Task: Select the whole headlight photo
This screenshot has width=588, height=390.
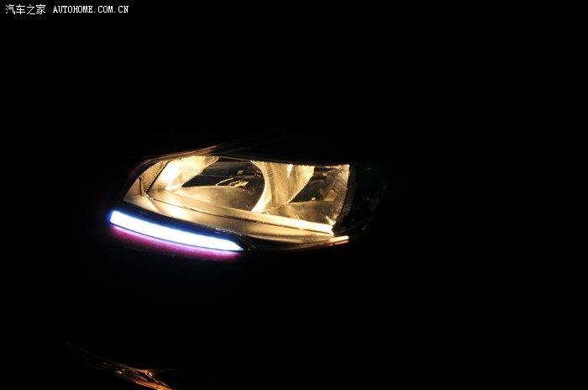Action: 294,195
